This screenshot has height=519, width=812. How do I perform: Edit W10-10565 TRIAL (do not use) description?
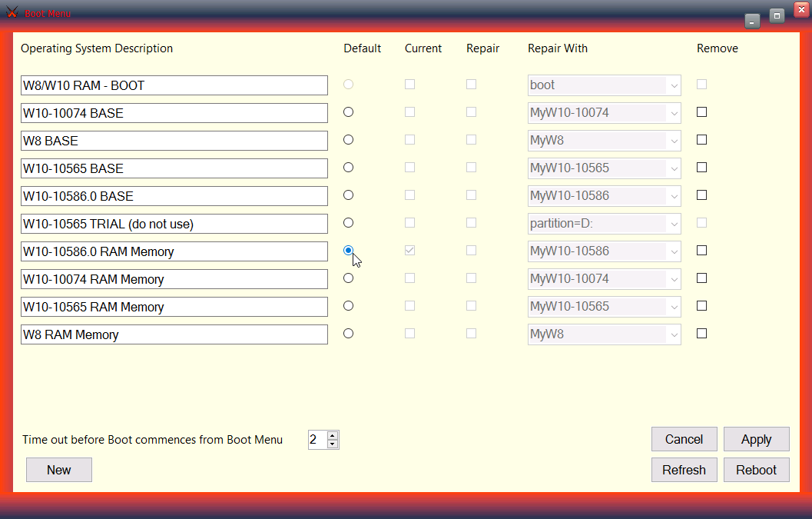coord(174,224)
